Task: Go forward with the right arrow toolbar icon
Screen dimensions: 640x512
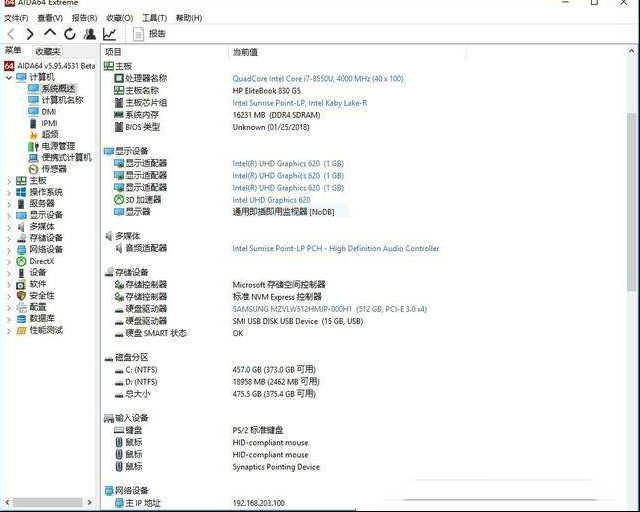Action: pyautogui.click(x=30, y=34)
